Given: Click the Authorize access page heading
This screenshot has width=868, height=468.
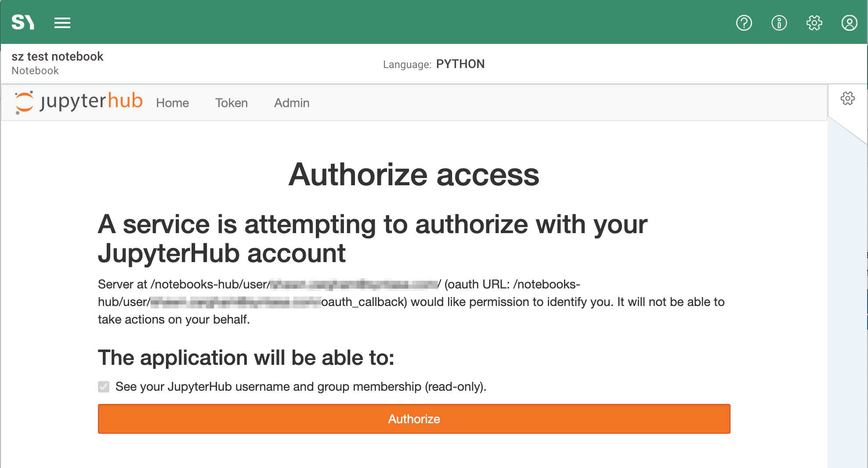Looking at the screenshot, I should [414, 174].
